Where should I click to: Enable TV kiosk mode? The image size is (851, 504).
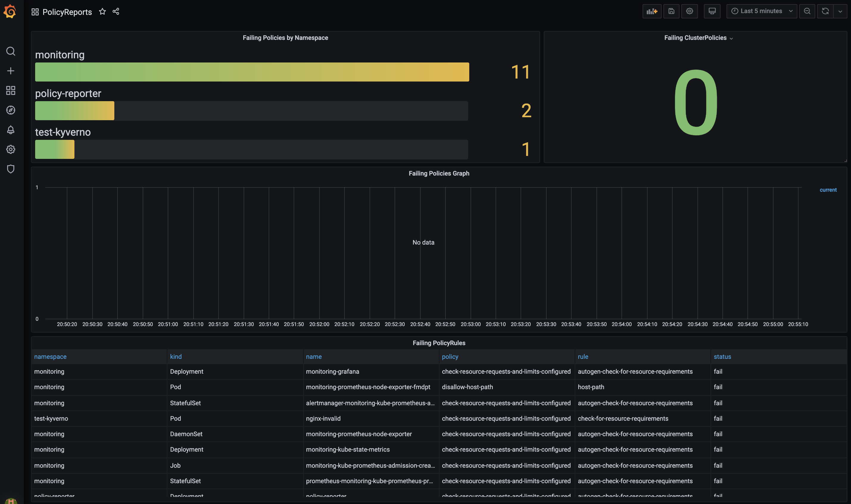click(712, 11)
